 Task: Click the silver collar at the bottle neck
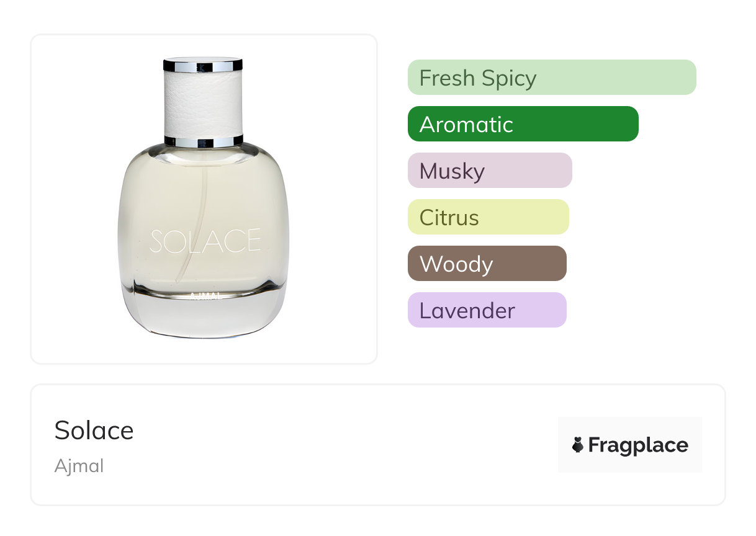point(203,141)
